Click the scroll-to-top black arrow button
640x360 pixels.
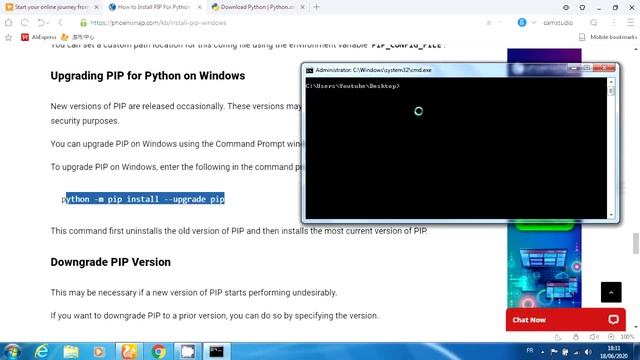pyautogui.click(x=611, y=292)
